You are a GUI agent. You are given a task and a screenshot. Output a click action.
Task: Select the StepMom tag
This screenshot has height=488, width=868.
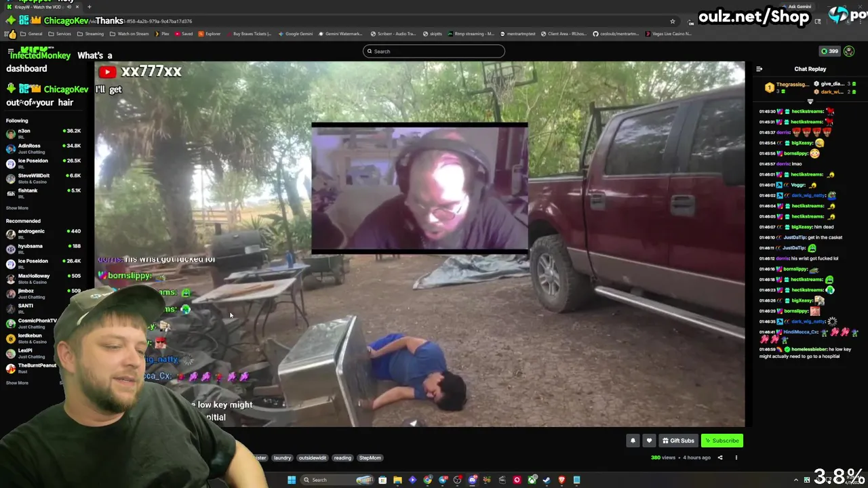(370, 458)
